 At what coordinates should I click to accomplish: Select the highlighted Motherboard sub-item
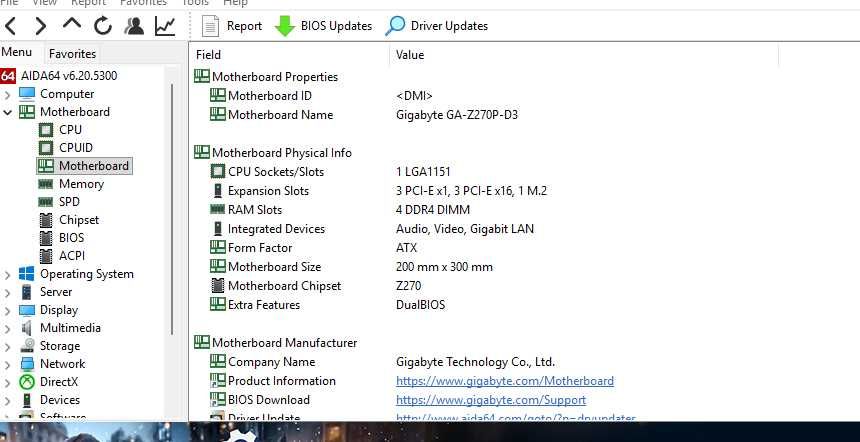[84, 166]
